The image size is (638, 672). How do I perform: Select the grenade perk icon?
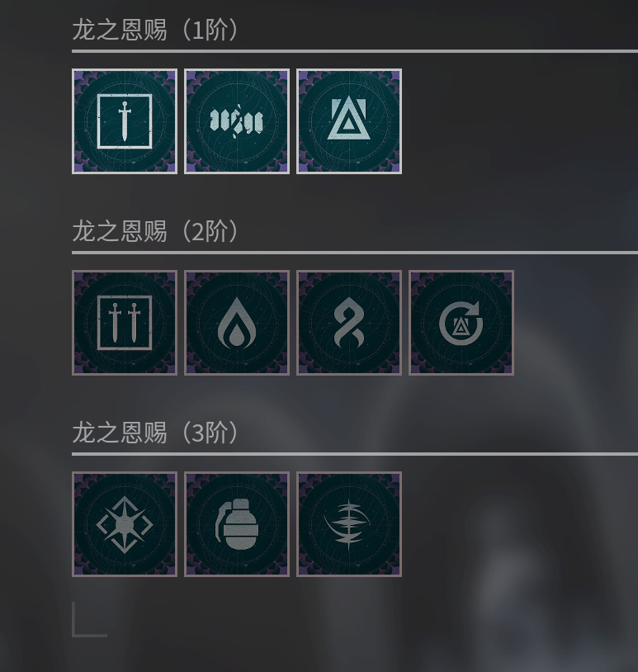click(x=237, y=524)
